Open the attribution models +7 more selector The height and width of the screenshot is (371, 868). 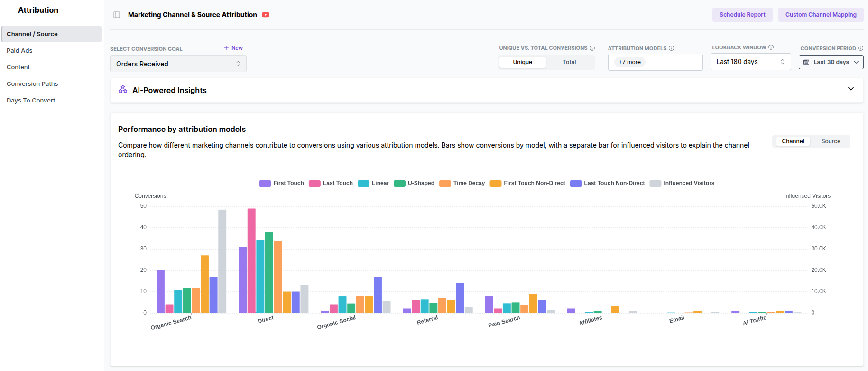pyautogui.click(x=655, y=62)
